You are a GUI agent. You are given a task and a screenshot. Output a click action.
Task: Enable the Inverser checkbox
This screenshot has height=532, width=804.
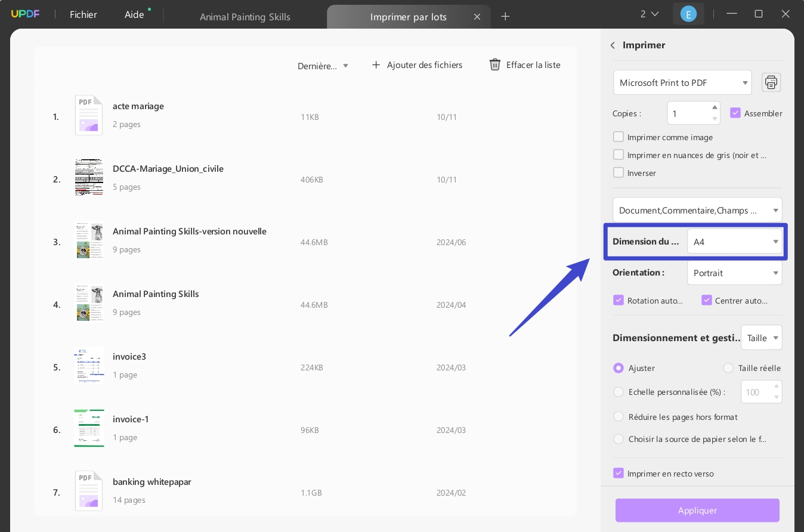(x=619, y=172)
